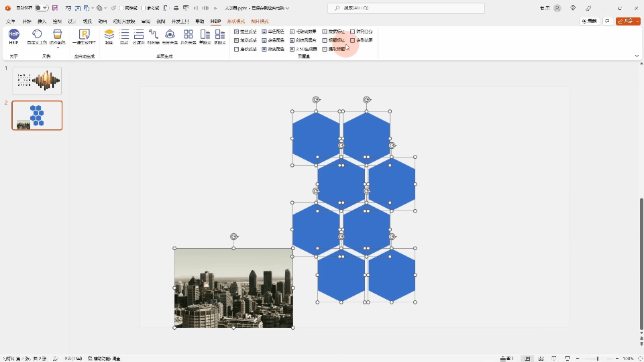Switch to the Insert ribbon tab
Image resolution: width=644 pixels, height=362 pixels.
[42, 21]
